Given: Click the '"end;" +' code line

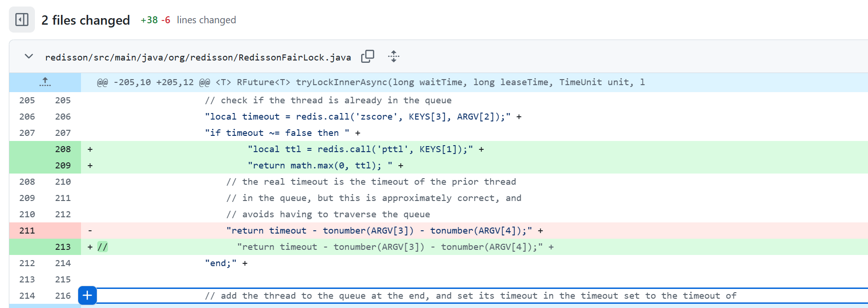Looking at the screenshot, I should pyautogui.click(x=226, y=263).
